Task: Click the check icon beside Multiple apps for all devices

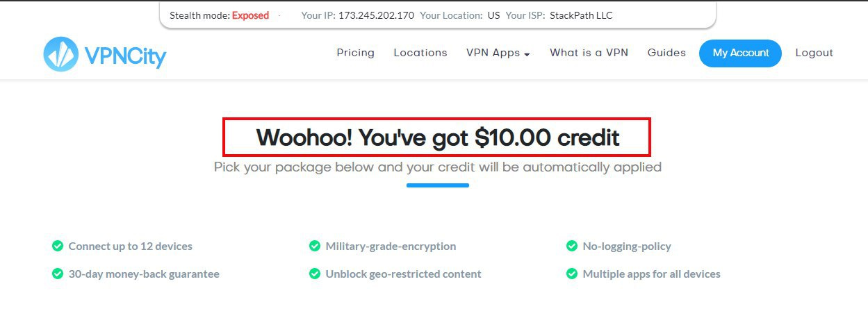Action: click(x=572, y=274)
